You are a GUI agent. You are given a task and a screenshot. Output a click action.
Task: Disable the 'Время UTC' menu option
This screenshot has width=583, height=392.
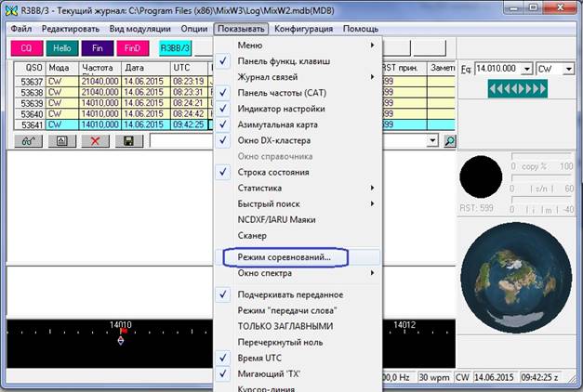(x=264, y=358)
